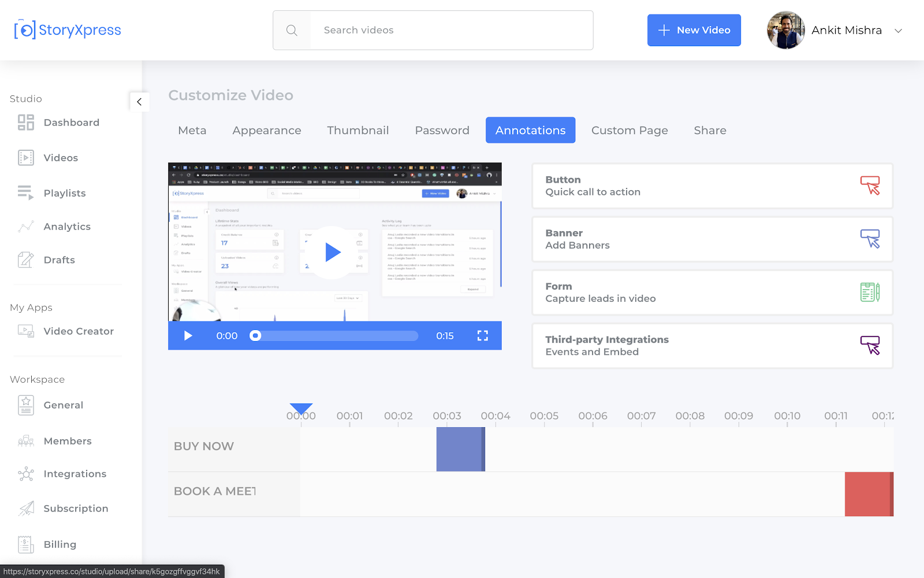924x578 pixels.
Task: Click the Analytics chart icon
Action: (26, 227)
